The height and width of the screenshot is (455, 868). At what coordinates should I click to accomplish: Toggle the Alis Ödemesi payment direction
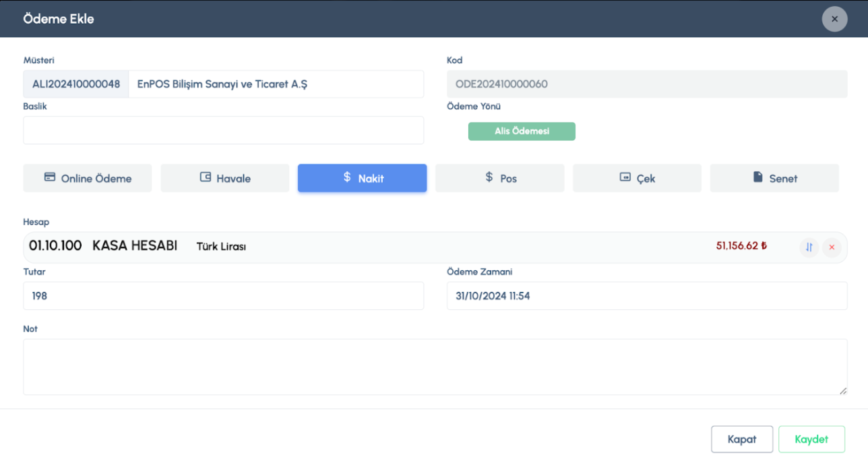tap(522, 131)
